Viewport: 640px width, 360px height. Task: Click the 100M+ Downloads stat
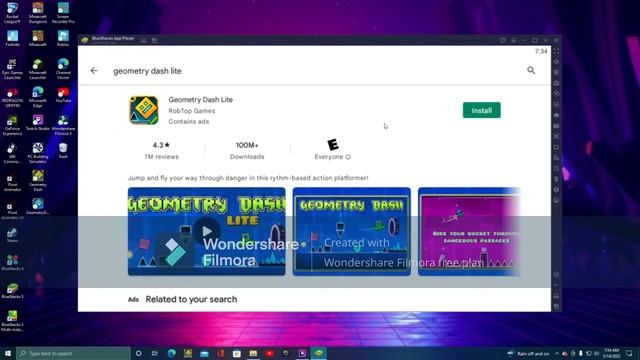coord(247,150)
